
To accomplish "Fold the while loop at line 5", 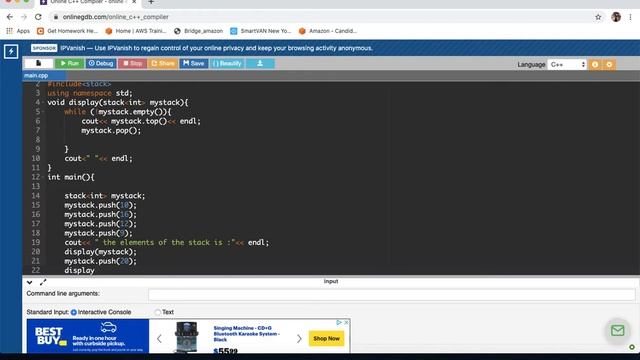I will 43,112.
